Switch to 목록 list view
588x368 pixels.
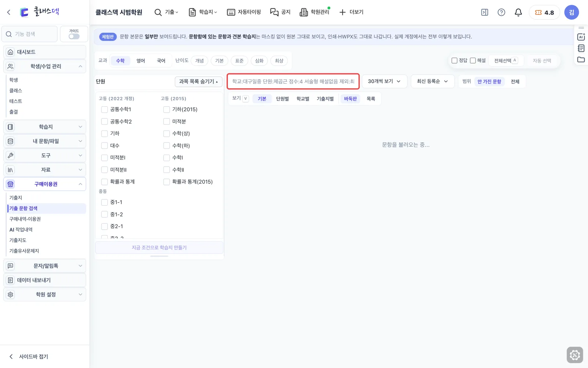(x=371, y=99)
